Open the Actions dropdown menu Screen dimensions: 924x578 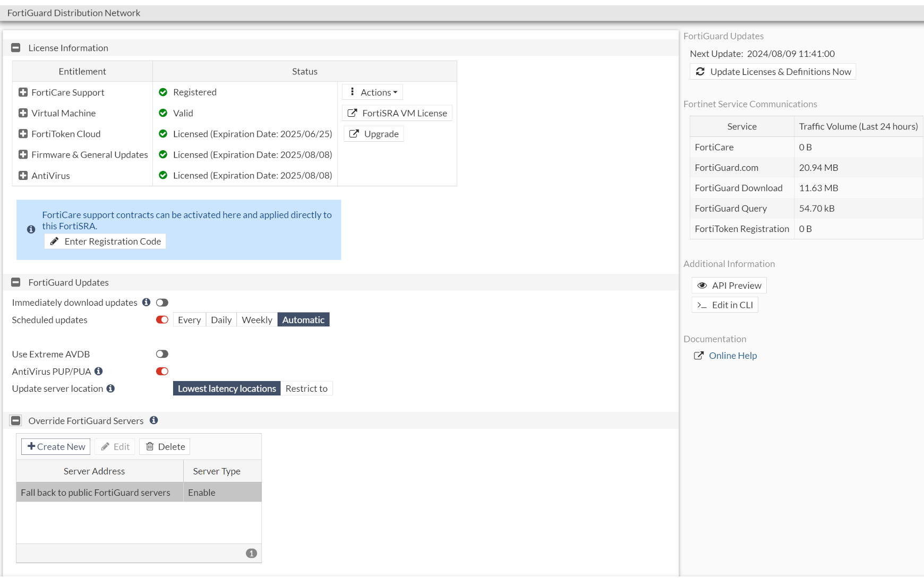[x=373, y=92]
